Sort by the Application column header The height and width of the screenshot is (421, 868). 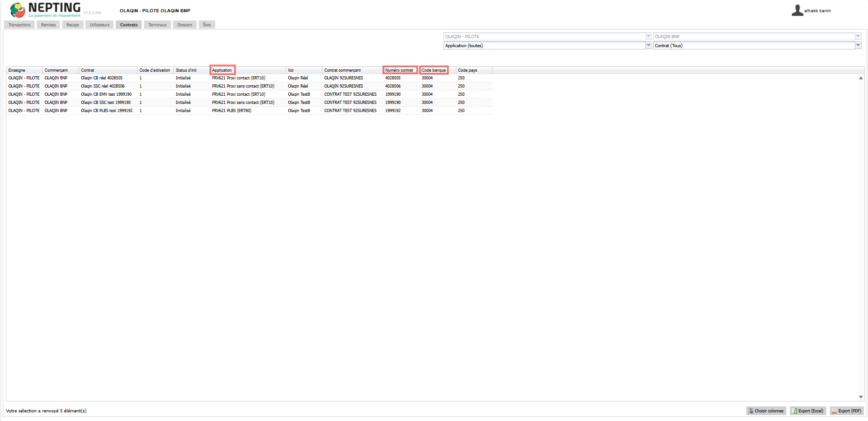pyautogui.click(x=248, y=70)
